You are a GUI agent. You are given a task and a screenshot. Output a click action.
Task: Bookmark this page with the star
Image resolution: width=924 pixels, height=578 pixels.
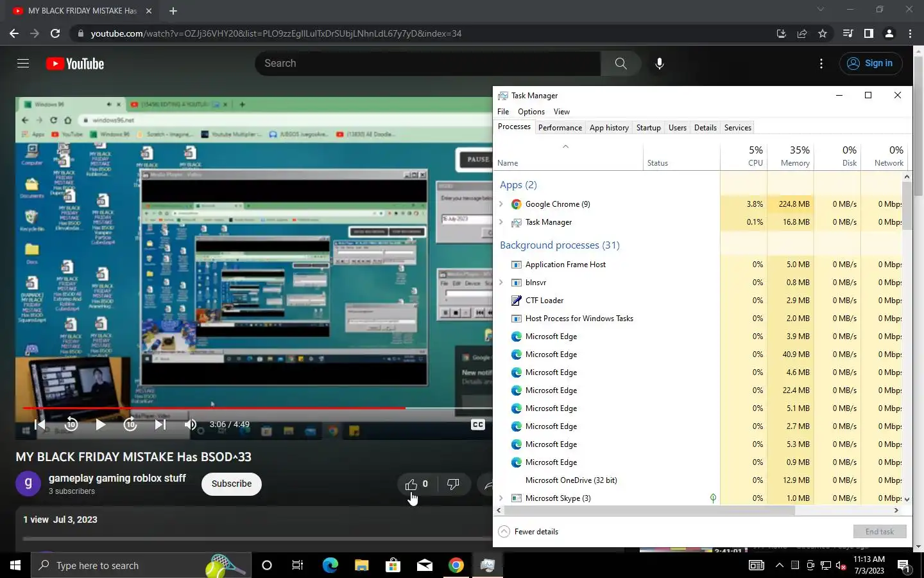pos(823,33)
